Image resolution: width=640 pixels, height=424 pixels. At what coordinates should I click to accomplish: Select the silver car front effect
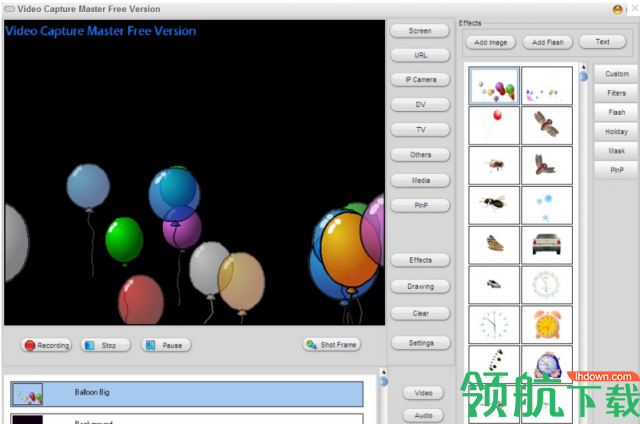tap(547, 245)
